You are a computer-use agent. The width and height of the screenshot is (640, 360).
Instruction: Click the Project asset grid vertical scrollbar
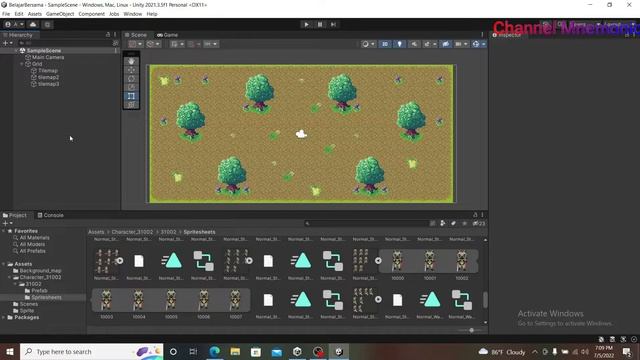click(485, 300)
